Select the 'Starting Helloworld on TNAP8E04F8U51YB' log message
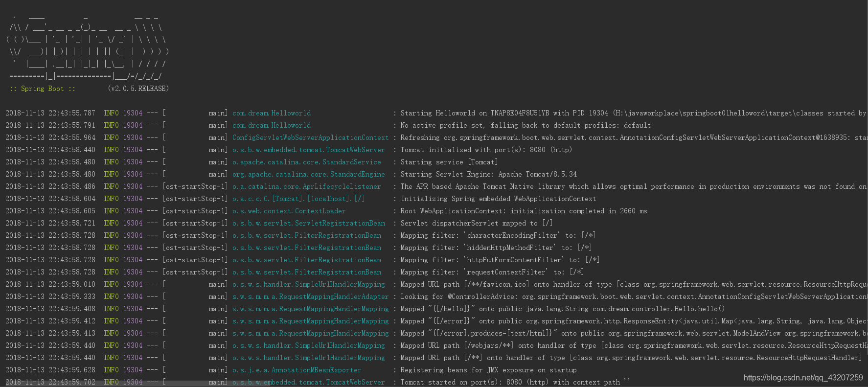The width and height of the screenshot is (868, 387). point(634,113)
